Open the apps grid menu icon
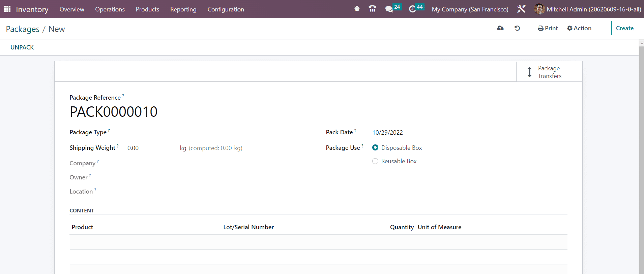Image resolution: width=644 pixels, height=274 pixels. 7,9
